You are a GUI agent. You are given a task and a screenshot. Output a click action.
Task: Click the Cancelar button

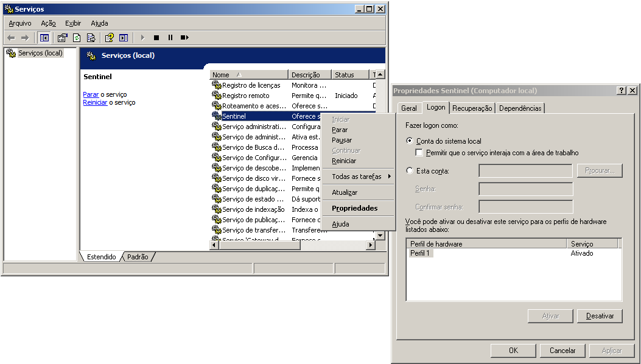562,351
